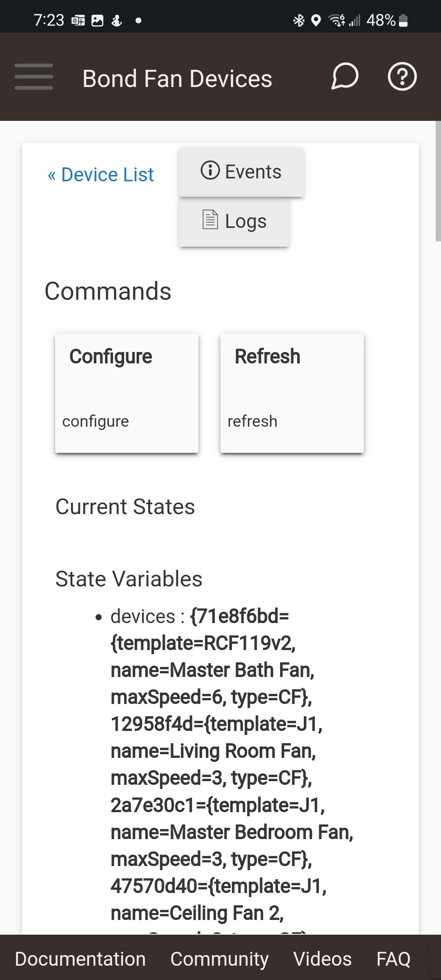Run the Configure command
This screenshot has width=441, height=980.
127,393
